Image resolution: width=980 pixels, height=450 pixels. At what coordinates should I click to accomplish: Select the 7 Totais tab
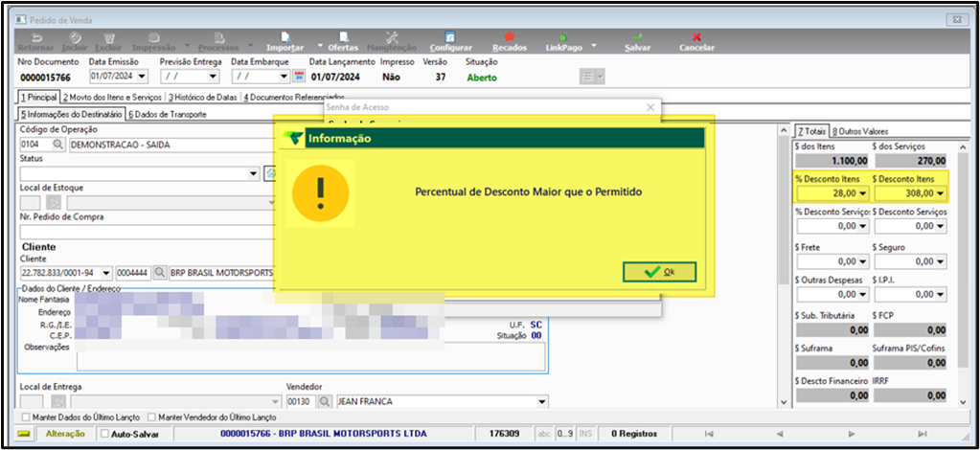click(811, 131)
